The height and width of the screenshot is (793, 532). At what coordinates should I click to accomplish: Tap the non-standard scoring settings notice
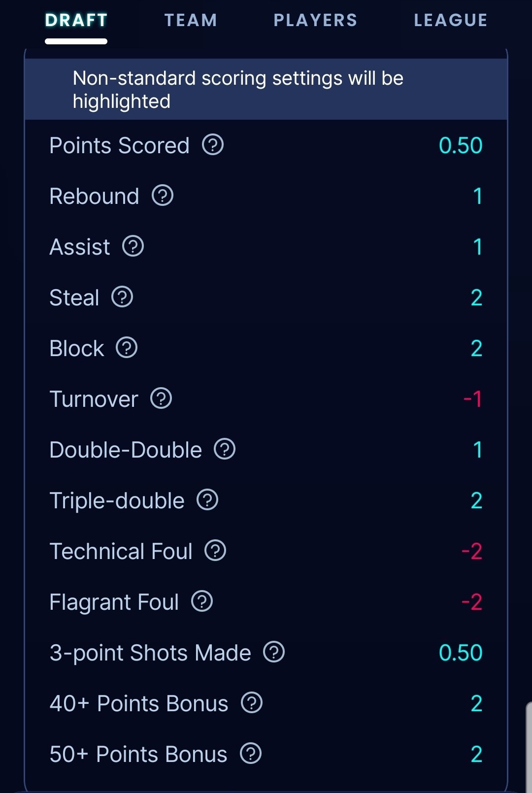tap(266, 90)
